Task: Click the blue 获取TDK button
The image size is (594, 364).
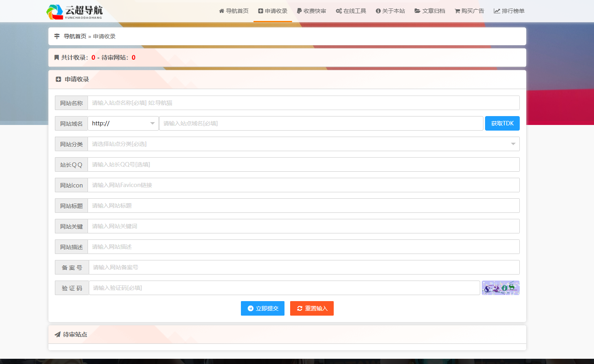Action: tap(502, 123)
